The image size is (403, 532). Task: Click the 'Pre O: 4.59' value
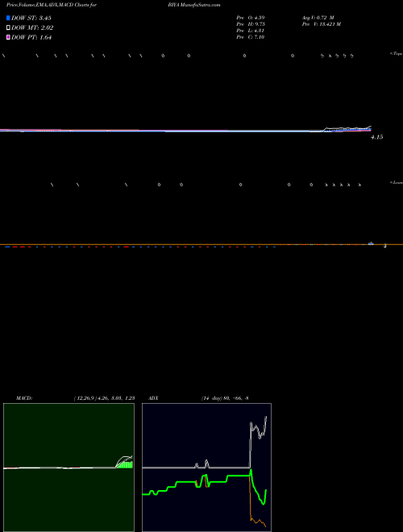(x=251, y=17)
